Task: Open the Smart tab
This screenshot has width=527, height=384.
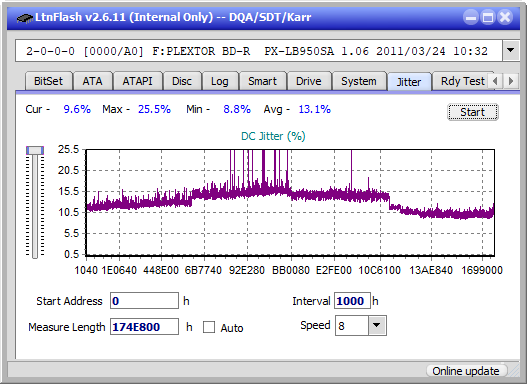Action: (x=262, y=81)
